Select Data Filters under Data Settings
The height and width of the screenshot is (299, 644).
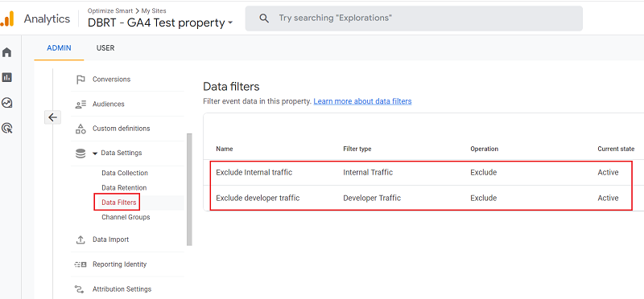(x=118, y=203)
